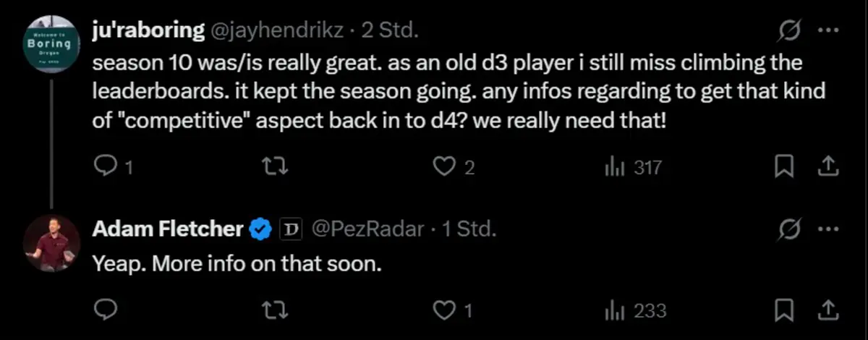Reply to ju'raboring's tweet
868x340 pixels.
107,168
